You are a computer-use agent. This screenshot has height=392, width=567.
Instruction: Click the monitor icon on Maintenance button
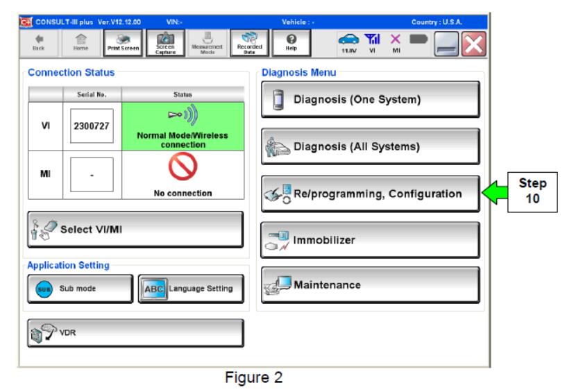pyautogui.click(x=278, y=285)
